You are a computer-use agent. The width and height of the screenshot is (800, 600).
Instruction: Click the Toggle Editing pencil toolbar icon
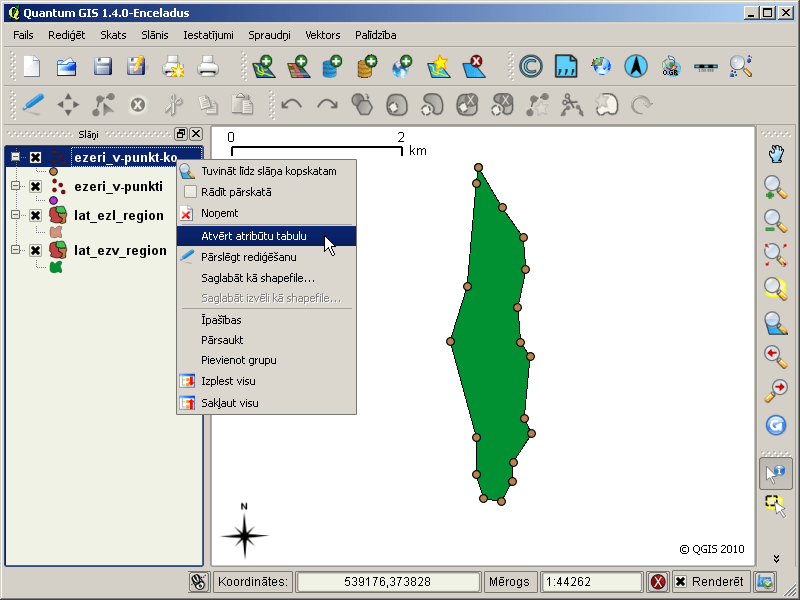click(x=33, y=105)
